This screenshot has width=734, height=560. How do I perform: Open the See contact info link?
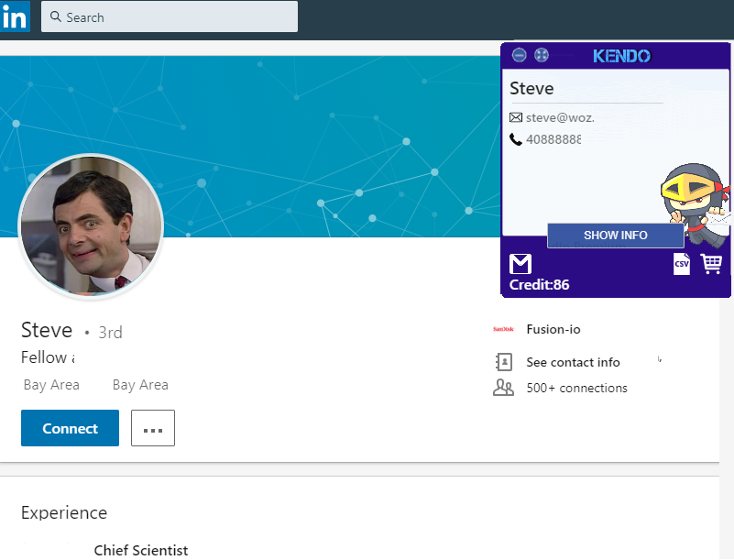573,362
